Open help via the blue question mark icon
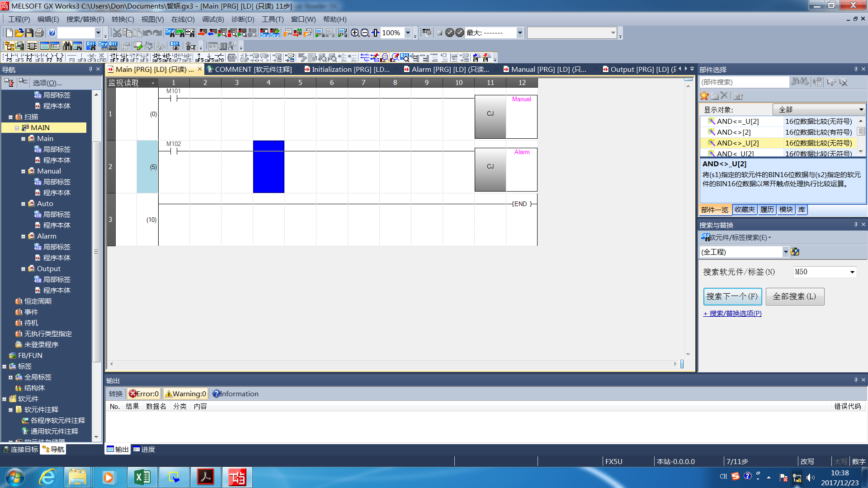 pyautogui.click(x=52, y=33)
